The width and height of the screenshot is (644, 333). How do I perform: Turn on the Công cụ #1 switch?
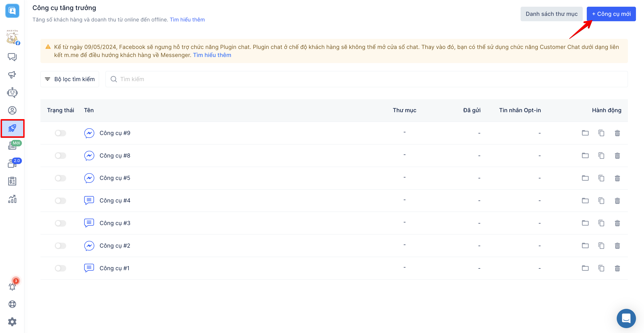coord(60,268)
